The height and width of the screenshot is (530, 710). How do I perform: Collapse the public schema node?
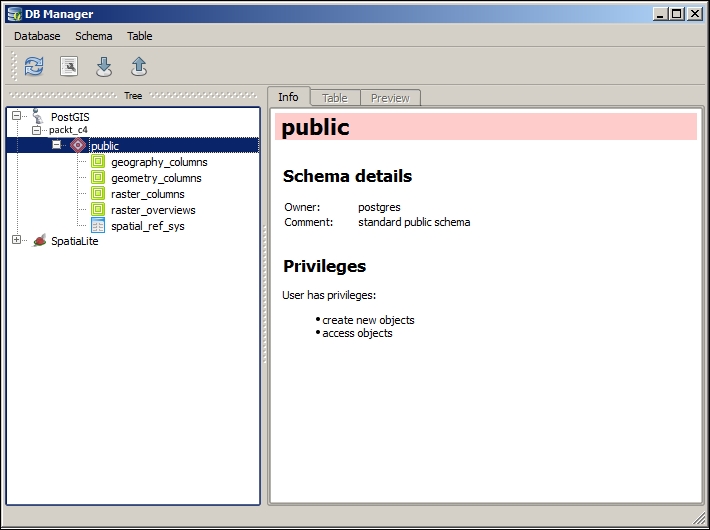[x=56, y=145]
